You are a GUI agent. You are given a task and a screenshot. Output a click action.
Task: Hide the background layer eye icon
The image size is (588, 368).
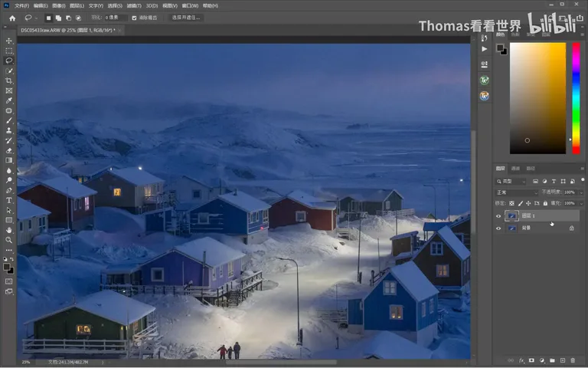(x=498, y=228)
